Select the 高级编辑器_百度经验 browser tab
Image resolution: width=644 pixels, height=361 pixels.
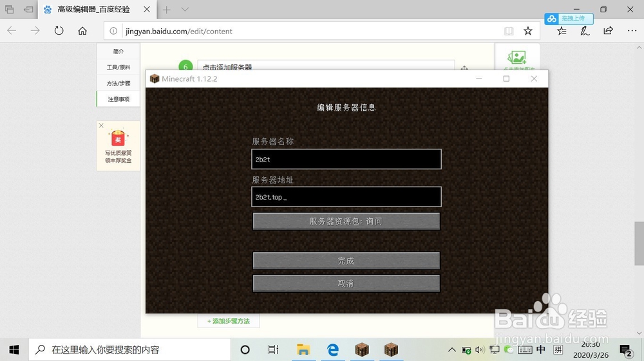pyautogui.click(x=97, y=9)
